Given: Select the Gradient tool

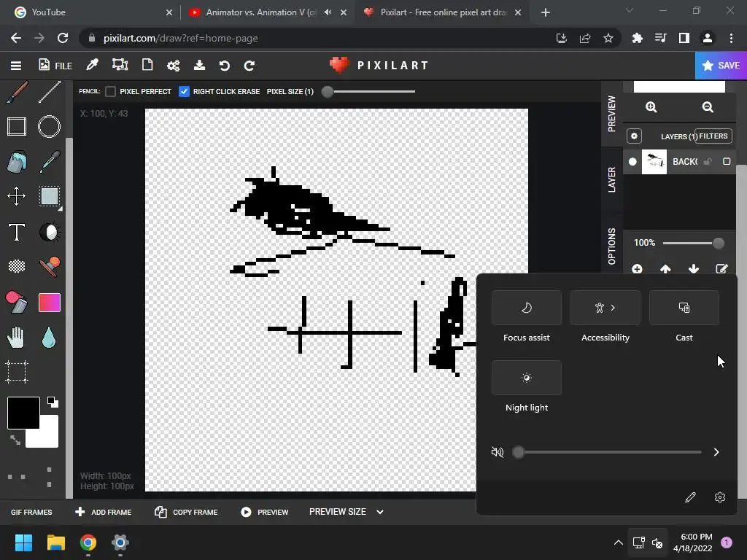Looking at the screenshot, I should click(50, 303).
